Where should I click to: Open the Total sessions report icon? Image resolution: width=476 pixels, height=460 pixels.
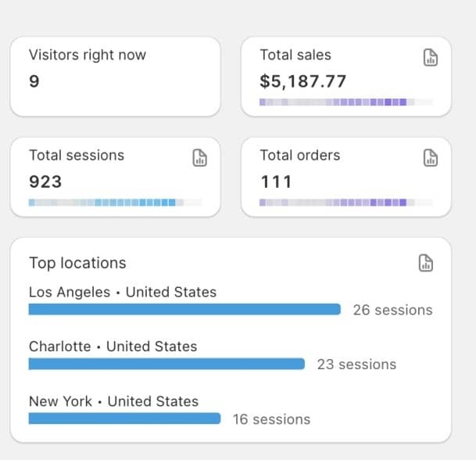click(200, 157)
